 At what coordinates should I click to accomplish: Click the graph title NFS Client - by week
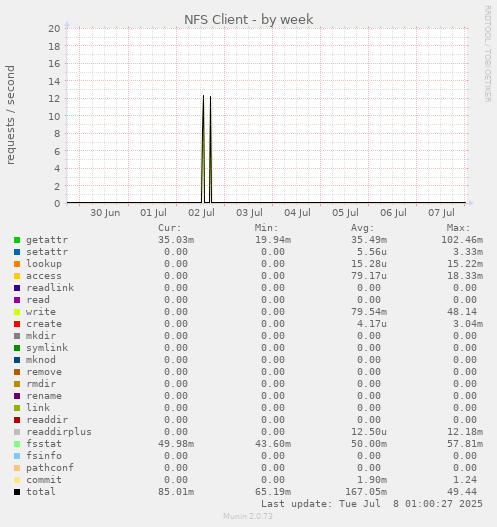(x=249, y=19)
